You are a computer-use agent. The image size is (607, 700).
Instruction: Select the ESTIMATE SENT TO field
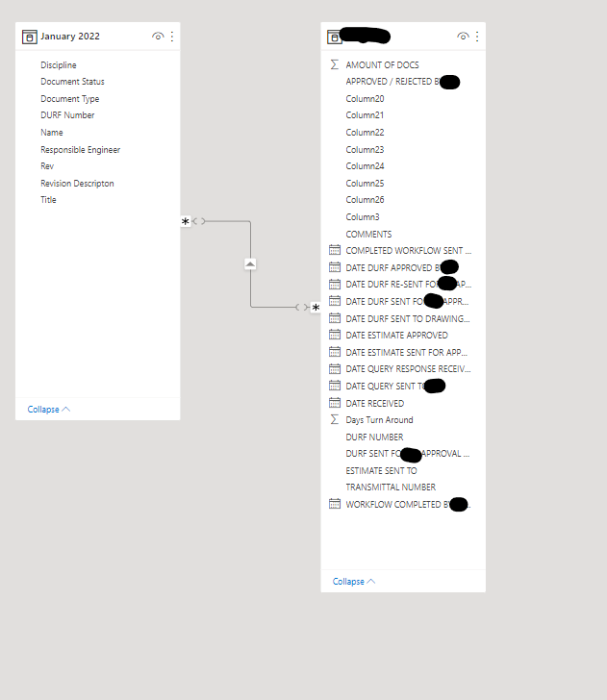tap(382, 471)
